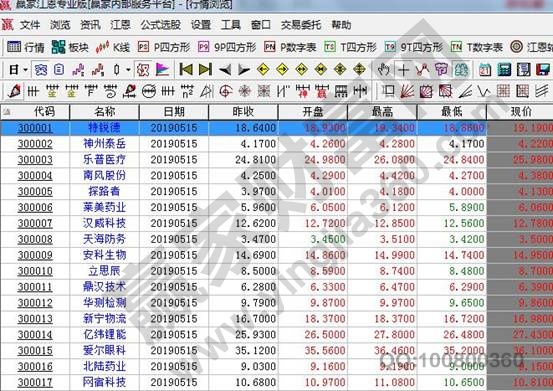The width and height of the screenshot is (553, 391).
Task: Select the Gann fan lines tool
Action: 407,92
